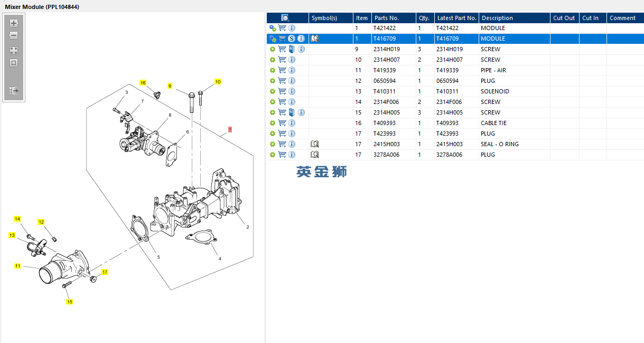Select diagram callout 16
This screenshot has width=644, height=343.
tap(143, 83)
